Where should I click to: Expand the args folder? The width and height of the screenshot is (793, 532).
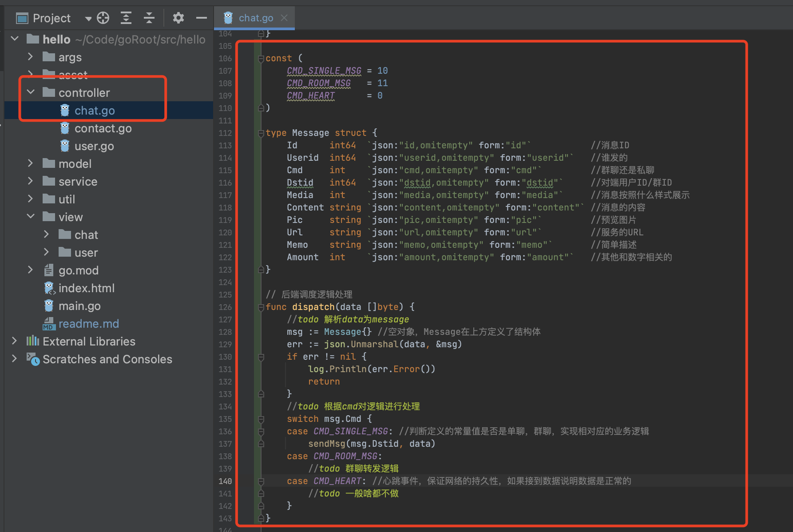(30, 57)
